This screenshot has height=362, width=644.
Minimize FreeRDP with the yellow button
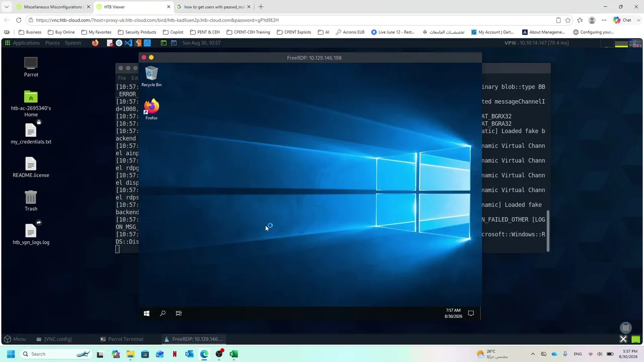pos(151,58)
